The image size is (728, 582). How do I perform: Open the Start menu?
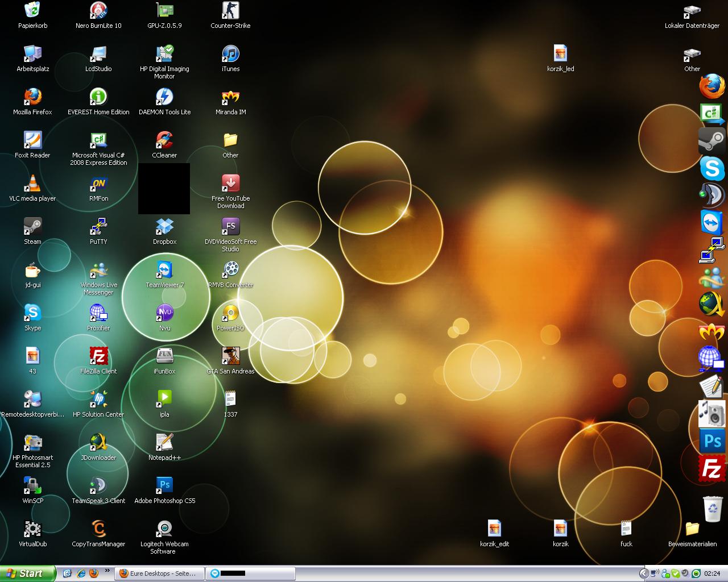click(x=27, y=573)
